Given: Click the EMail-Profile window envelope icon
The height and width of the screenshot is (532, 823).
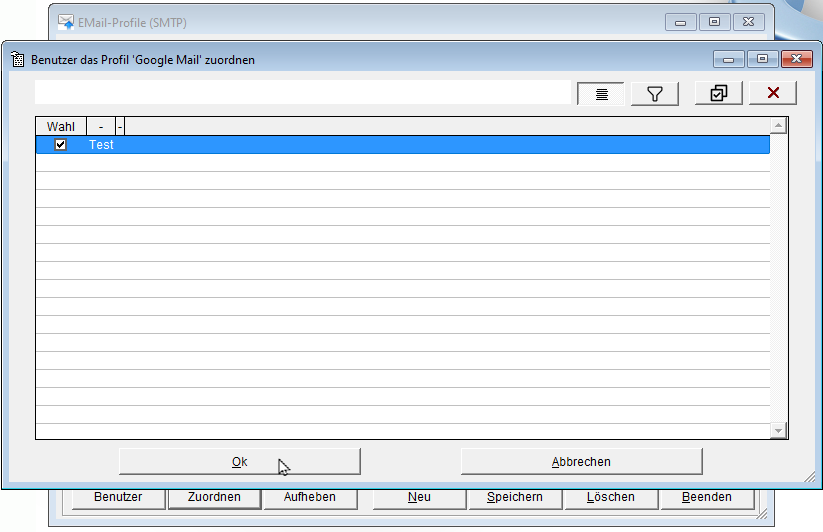Looking at the screenshot, I should coord(66,22).
